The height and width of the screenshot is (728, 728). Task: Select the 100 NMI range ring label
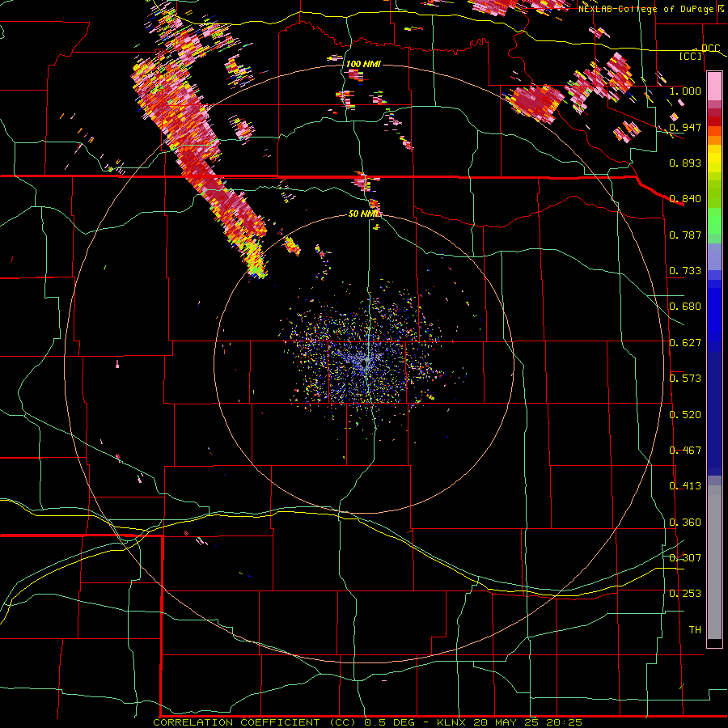click(x=363, y=64)
